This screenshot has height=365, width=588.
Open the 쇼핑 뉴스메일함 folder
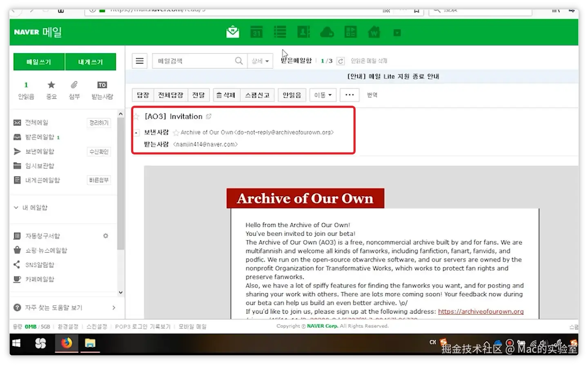46,250
